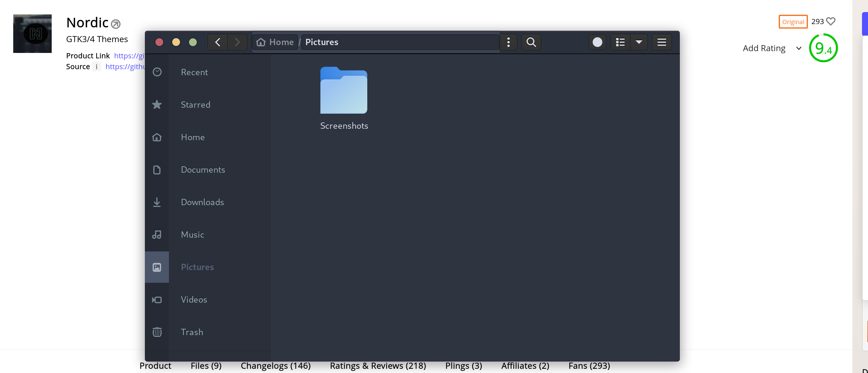Open the Videos folder icon

[157, 300]
